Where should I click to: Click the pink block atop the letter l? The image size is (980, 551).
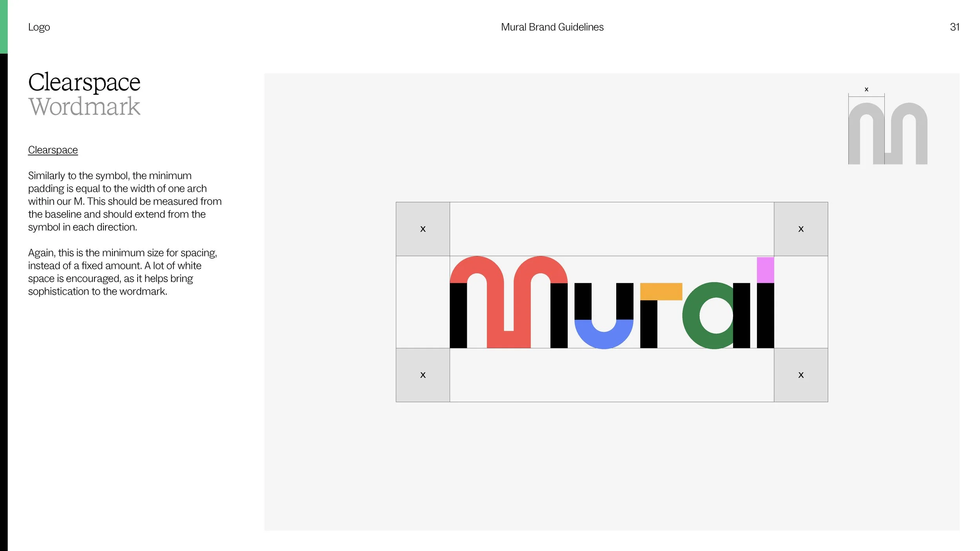[765, 270]
